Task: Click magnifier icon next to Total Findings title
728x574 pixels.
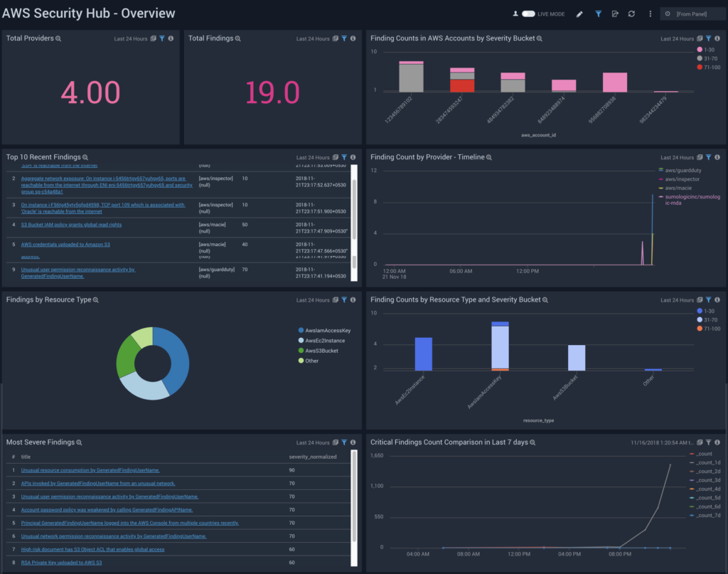Action: 237,38
